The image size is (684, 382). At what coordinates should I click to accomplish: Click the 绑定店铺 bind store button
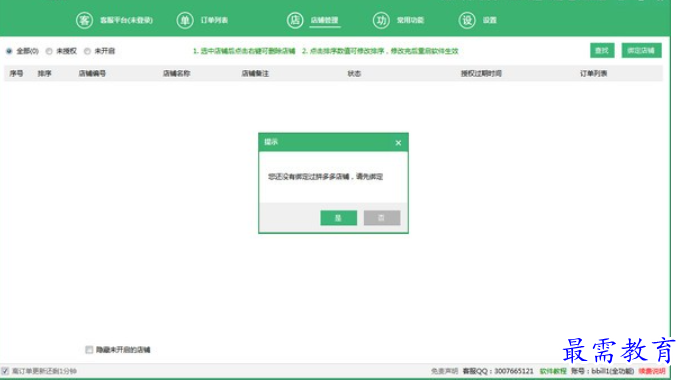point(641,51)
